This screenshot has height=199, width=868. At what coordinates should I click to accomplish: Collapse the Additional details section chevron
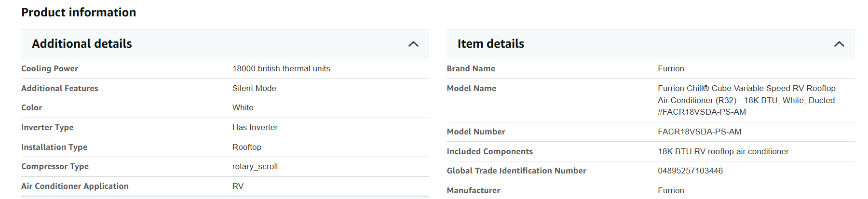pos(413,44)
